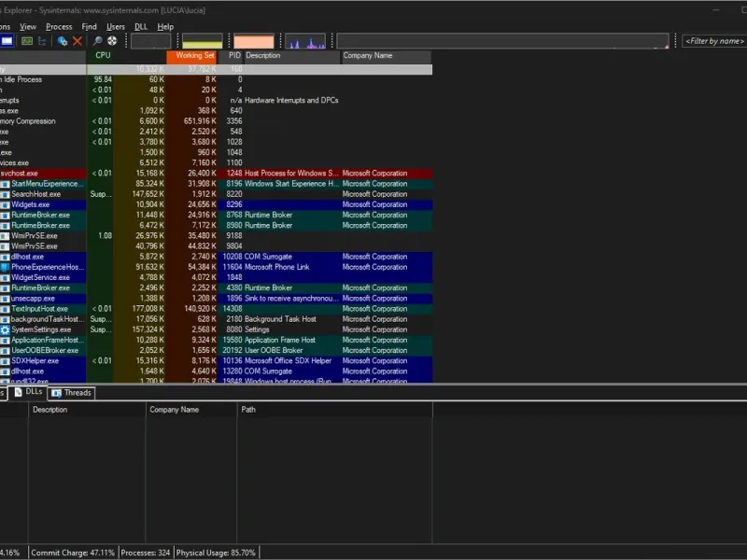Open the DLL menu
The height and width of the screenshot is (560, 747).
coord(141,27)
